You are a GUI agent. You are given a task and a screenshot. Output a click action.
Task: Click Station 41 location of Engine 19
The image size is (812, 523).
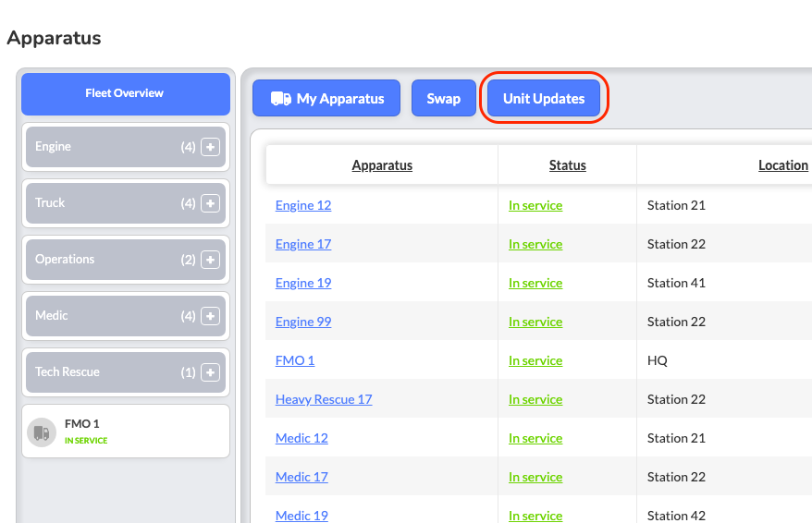[676, 283]
